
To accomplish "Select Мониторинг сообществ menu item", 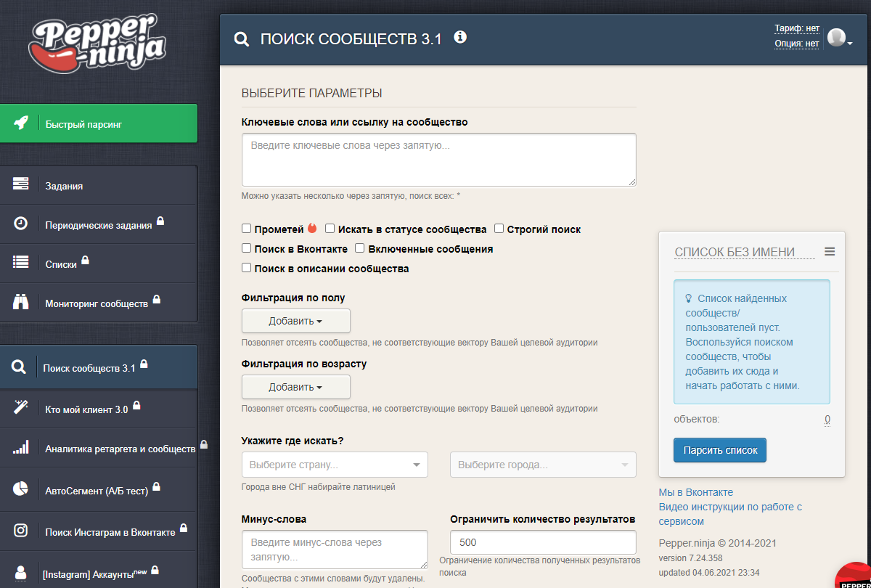I will point(99,303).
